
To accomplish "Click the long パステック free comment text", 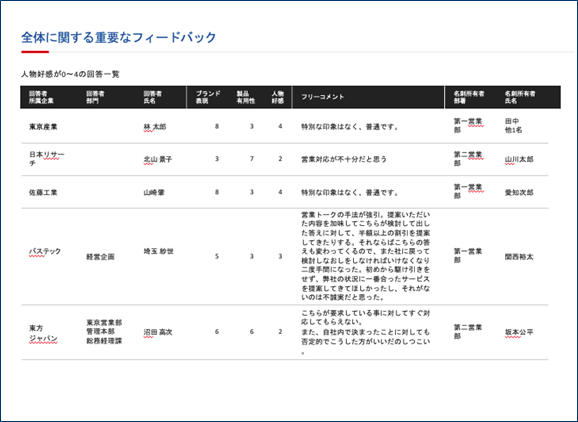I will pyautogui.click(x=366, y=256).
